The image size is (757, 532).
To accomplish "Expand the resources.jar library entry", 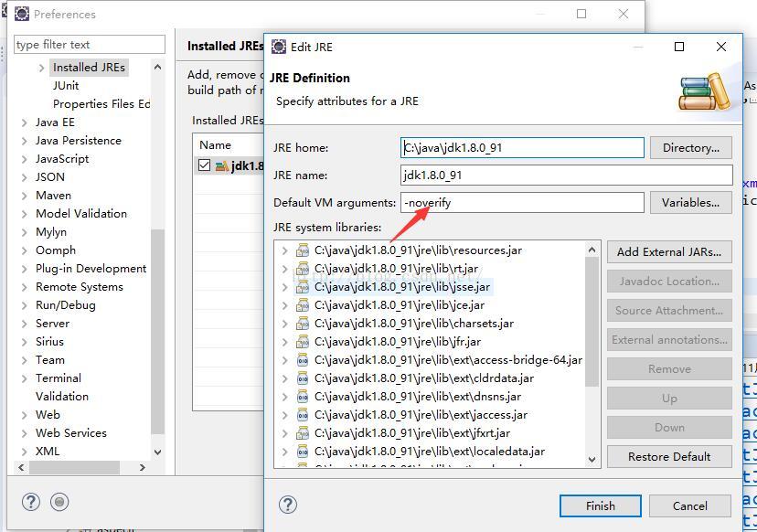I will coord(285,250).
